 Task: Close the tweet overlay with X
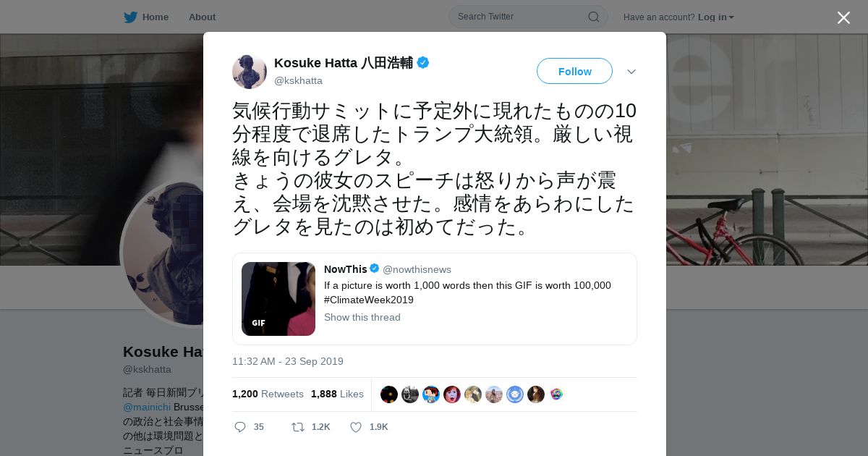843,17
